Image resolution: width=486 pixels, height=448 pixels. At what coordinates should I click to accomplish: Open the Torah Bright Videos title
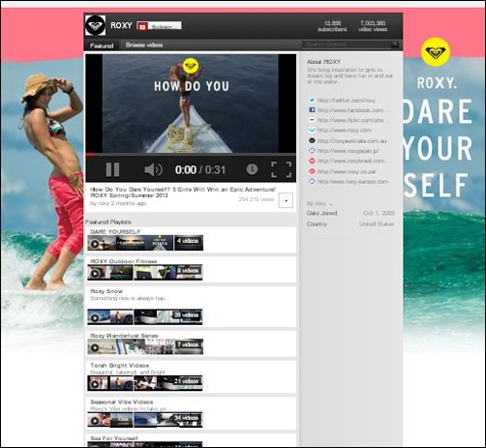(x=119, y=365)
